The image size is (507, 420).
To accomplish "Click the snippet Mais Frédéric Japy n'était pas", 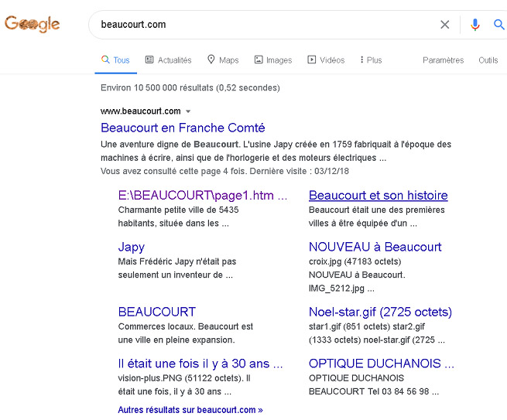I will tap(176, 268).
